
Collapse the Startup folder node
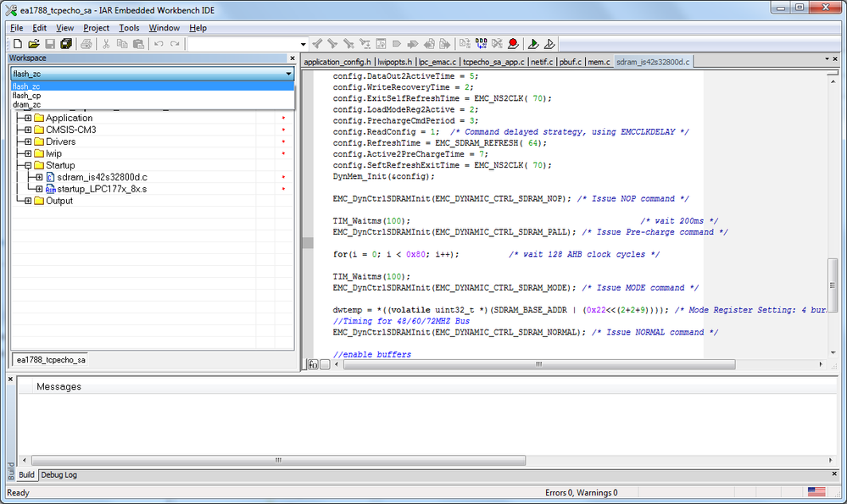tap(28, 166)
